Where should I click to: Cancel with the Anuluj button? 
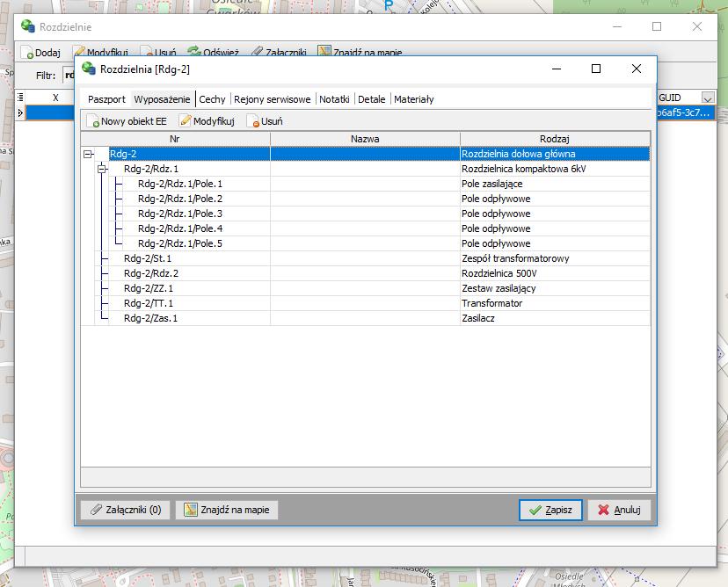point(619,510)
